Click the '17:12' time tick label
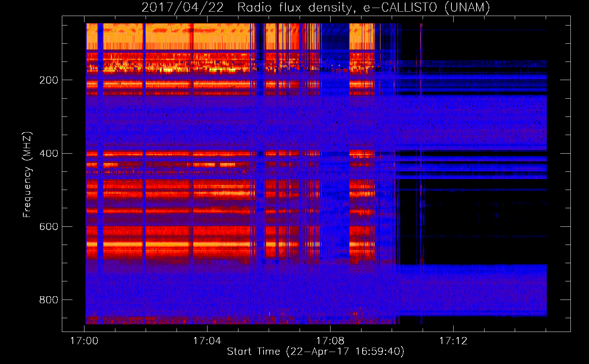 pyautogui.click(x=454, y=341)
